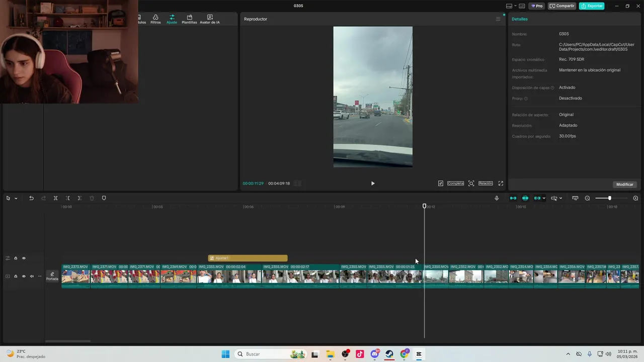Click the main video track icon
The height and width of the screenshot is (362, 644).
click(8, 276)
